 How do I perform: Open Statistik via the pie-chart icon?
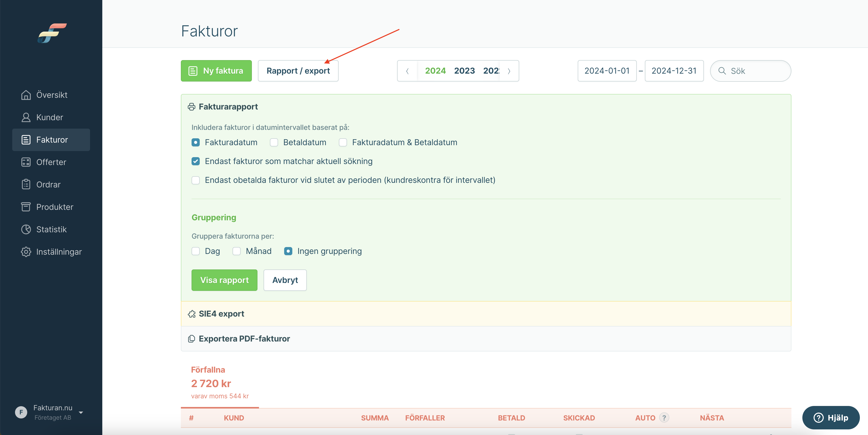click(26, 229)
